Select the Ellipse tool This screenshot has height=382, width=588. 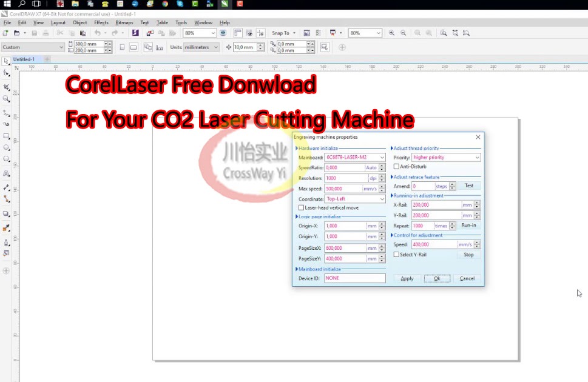point(6,148)
